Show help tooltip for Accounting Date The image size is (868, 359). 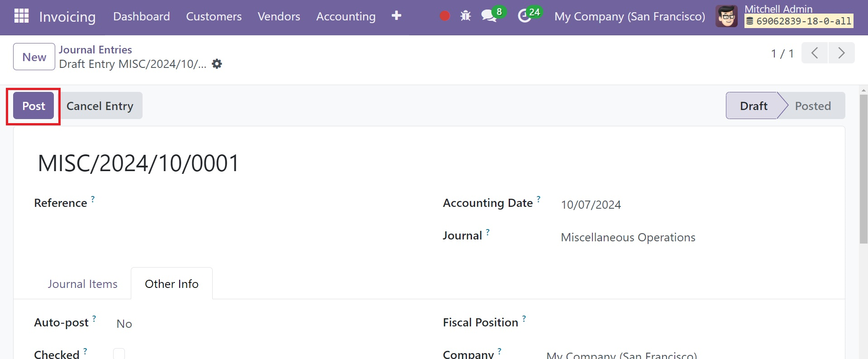pyautogui.click(x=539, y=199)
